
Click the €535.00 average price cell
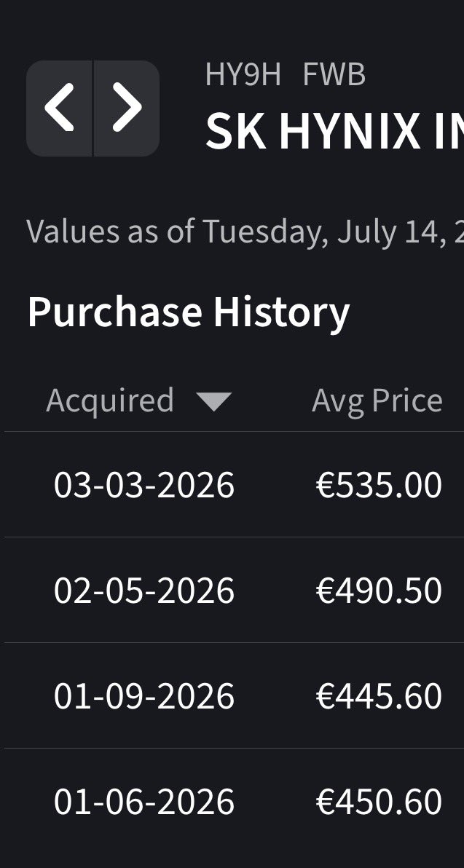[379, 485]
